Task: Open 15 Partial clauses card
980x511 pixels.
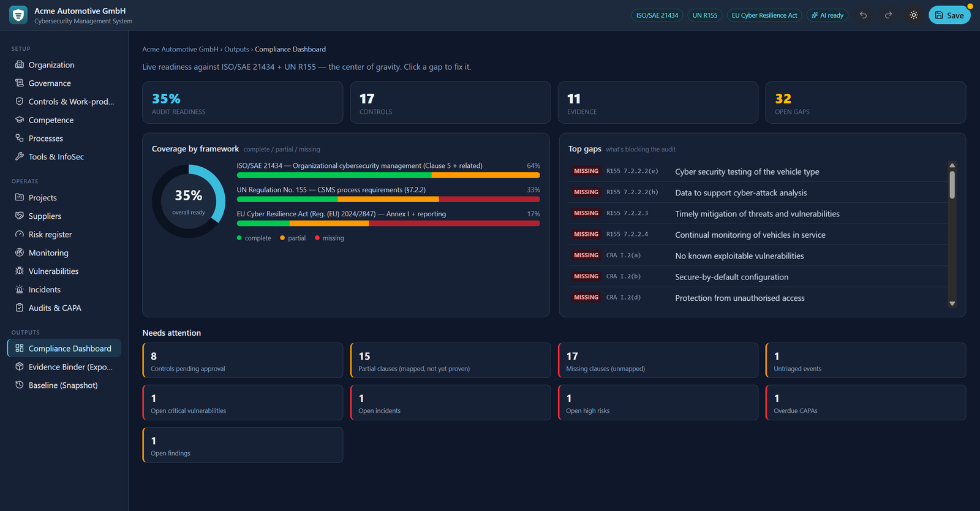Action: (450, 360)
